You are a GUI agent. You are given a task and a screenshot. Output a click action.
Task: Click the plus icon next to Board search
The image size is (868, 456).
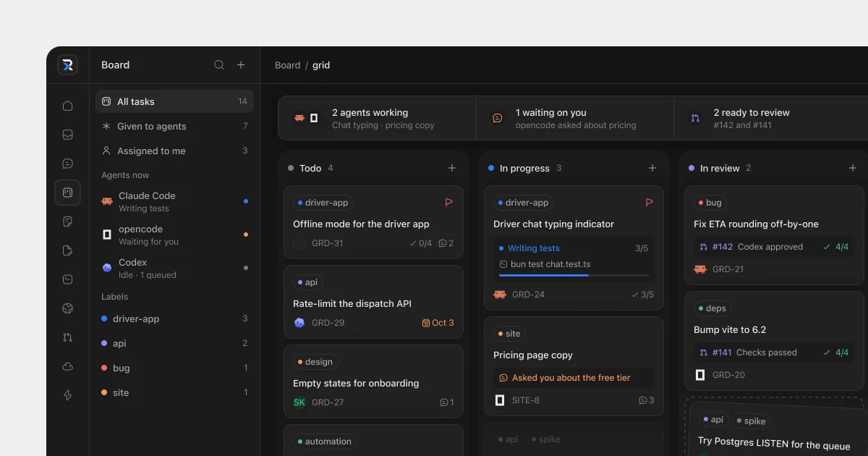pos(241,65)
